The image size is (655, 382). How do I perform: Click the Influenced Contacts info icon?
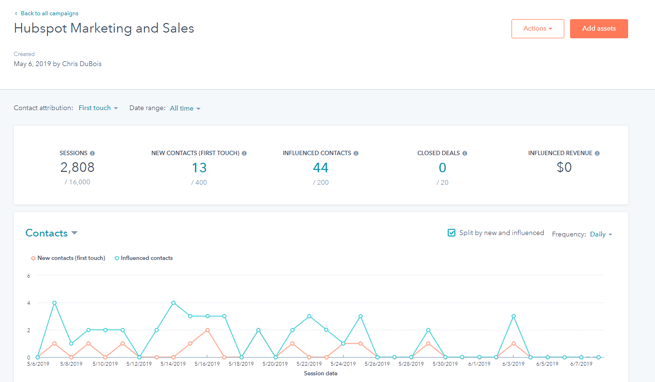coord(356,153)
